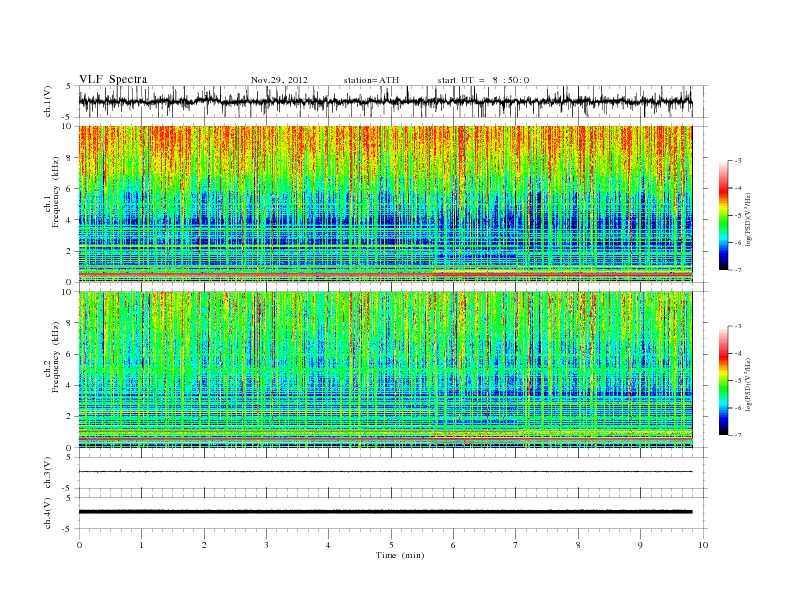Select the ch.2 colorbar "log(PSD)(V²/Hz)" label

coord(748,383)
